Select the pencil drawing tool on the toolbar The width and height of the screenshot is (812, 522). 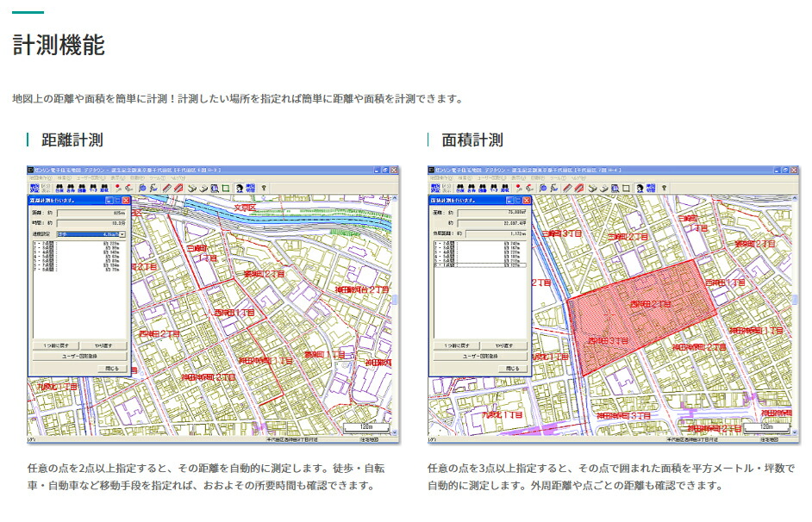pyautogui.click(x=167, y=187)
